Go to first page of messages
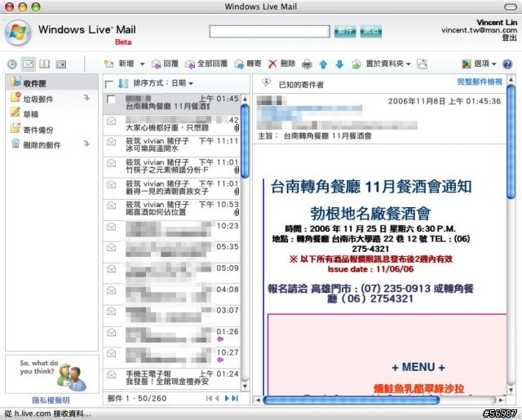 [209, 398]
